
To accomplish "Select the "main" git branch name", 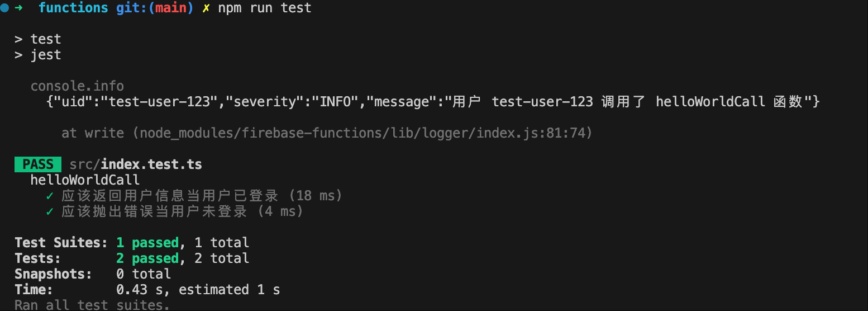I will [x=170, y=8].
